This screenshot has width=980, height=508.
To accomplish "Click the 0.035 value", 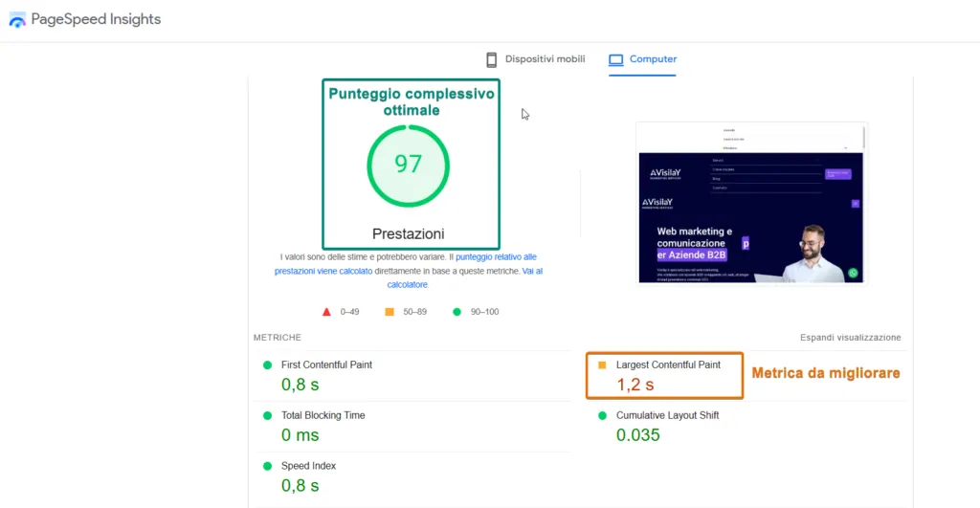I will point(638,435).
